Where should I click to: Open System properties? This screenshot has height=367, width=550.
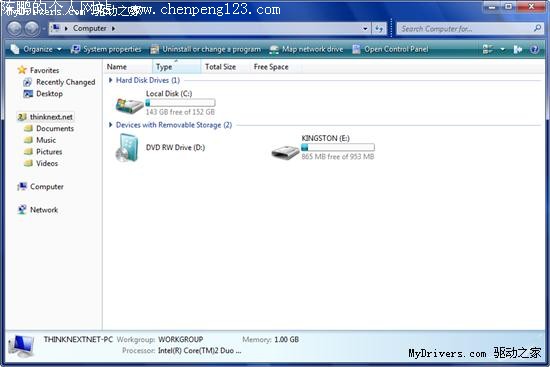(x=106, y=49)
